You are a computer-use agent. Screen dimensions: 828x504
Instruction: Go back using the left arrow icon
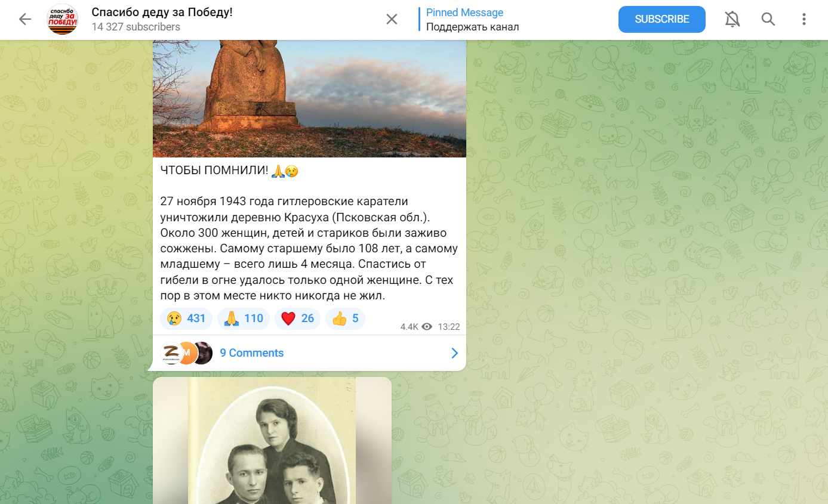(25, 19)
